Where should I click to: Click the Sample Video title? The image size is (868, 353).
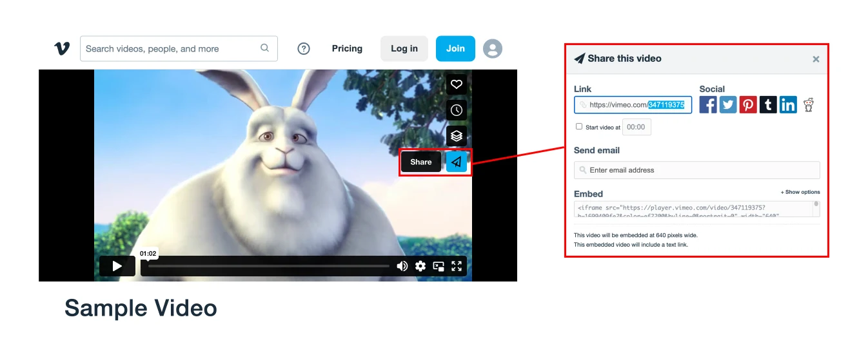(x=141, y=308)
